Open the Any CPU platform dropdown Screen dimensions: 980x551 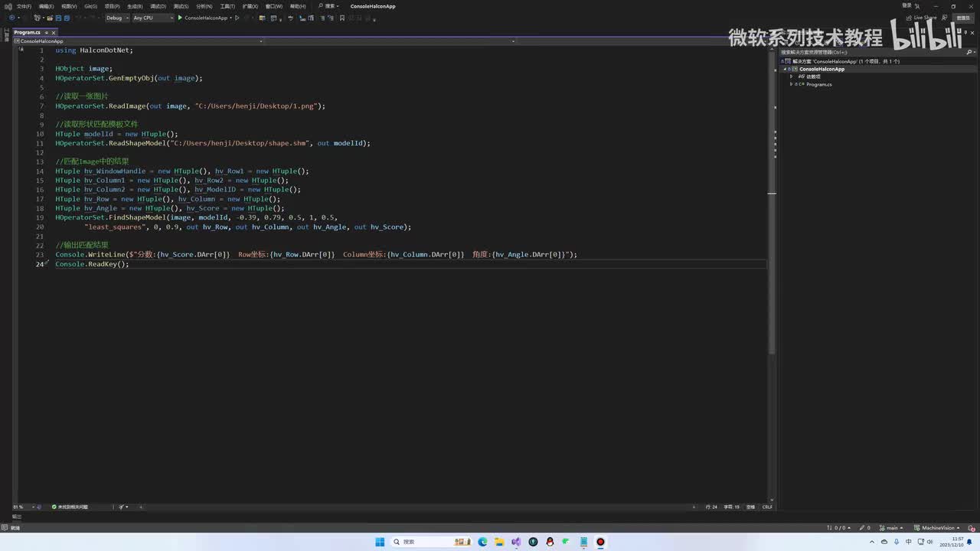click(x=152, y=18)
